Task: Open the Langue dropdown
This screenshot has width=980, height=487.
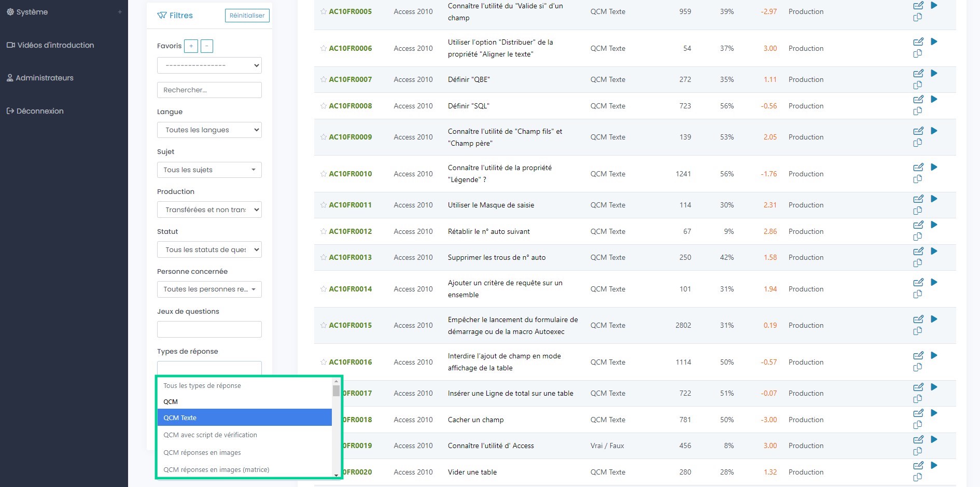Action: click(x=209, y=130)
